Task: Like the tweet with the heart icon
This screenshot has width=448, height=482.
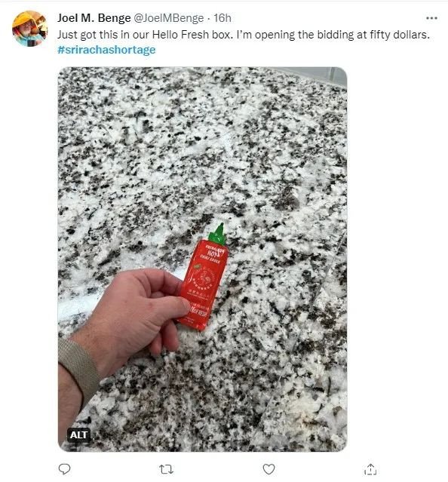Action: (x=268, y=469)
